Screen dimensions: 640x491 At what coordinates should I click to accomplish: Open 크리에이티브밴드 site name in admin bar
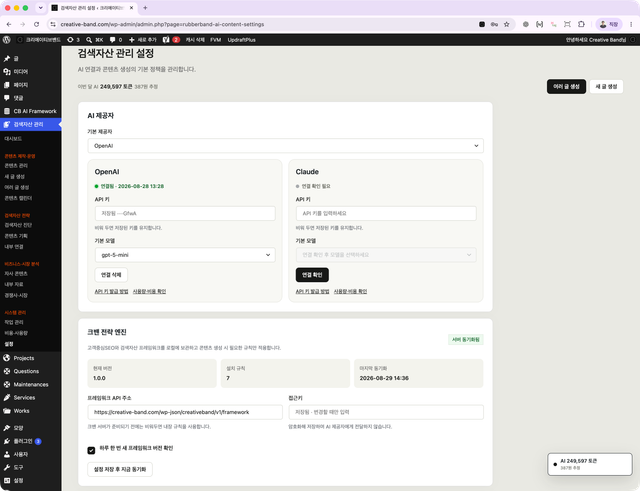click(40, 40)
